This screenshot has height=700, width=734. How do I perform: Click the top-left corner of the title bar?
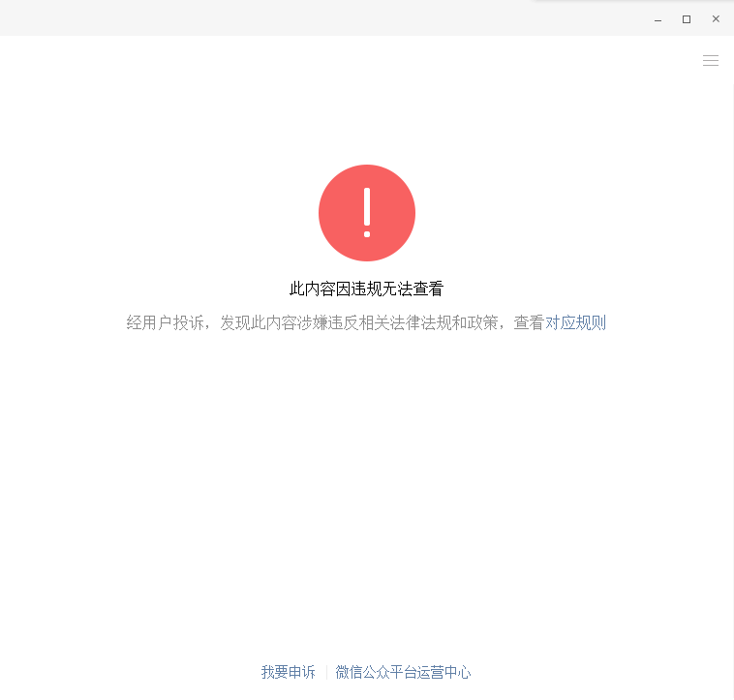tap(10, 10)
